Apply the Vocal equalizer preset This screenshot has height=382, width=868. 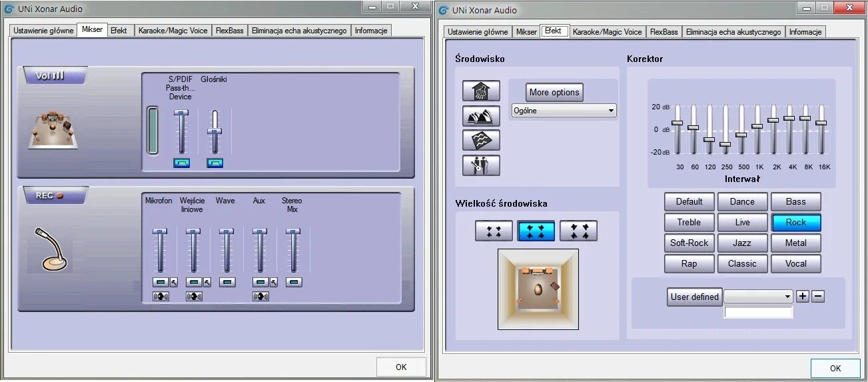click(x=796, y=263)
